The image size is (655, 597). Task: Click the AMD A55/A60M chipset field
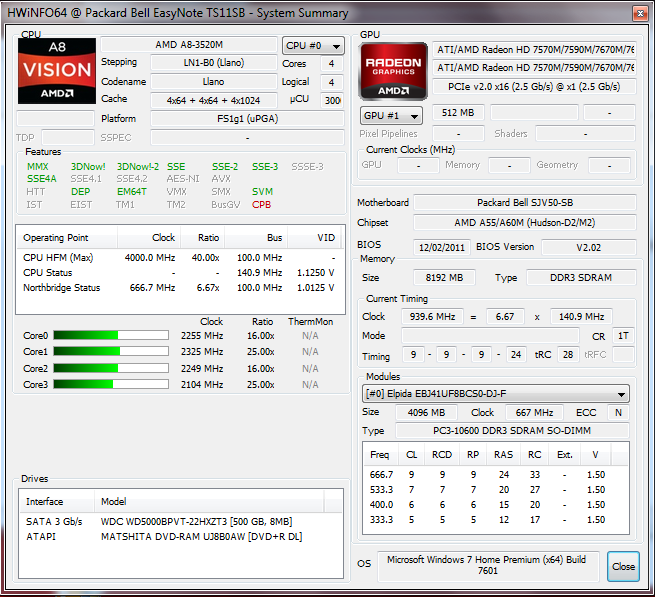(525, 223)
